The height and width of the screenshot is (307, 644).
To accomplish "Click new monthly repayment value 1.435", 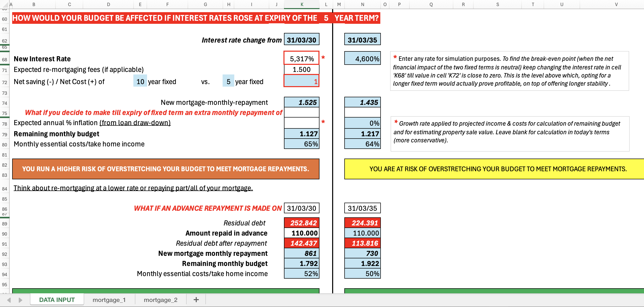I will (x=362, y=102).
